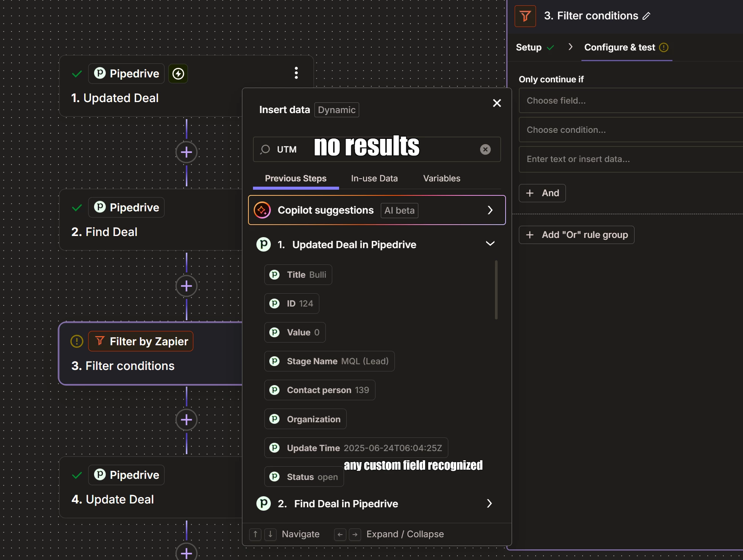
Task: Add an "Or" rule group
Action: [576, 235]
